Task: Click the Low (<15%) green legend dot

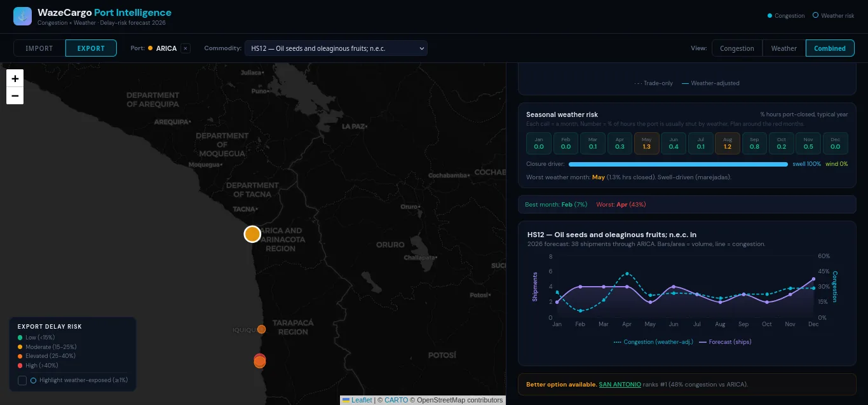Action: coord(20,338)
